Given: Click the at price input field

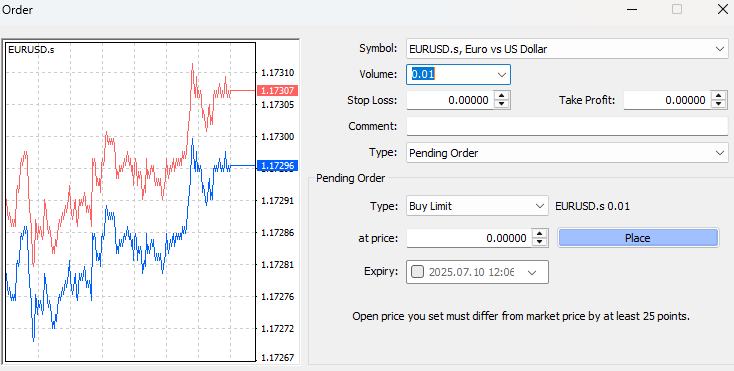Looking at the screenshot, I should click(x=470, y=238).
